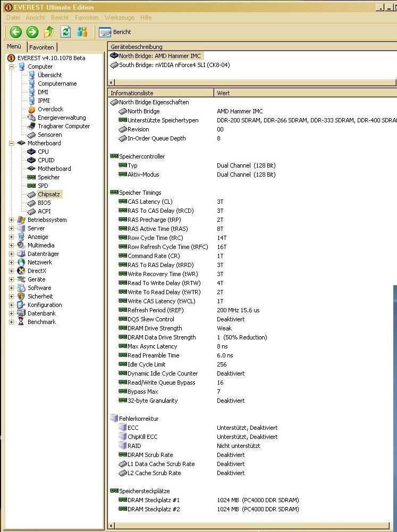
Task: Expand the Multimedia node
Action: click(x=11, y=245)
